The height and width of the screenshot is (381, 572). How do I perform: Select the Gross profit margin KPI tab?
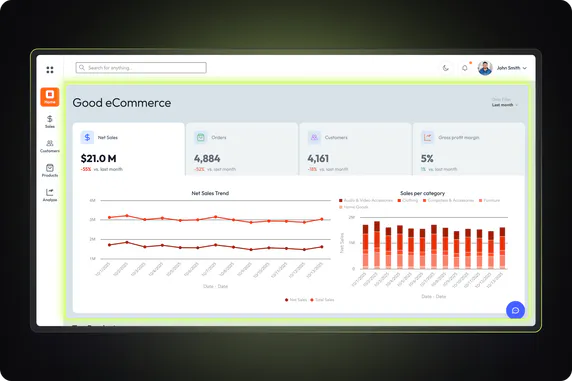[469, 149]
